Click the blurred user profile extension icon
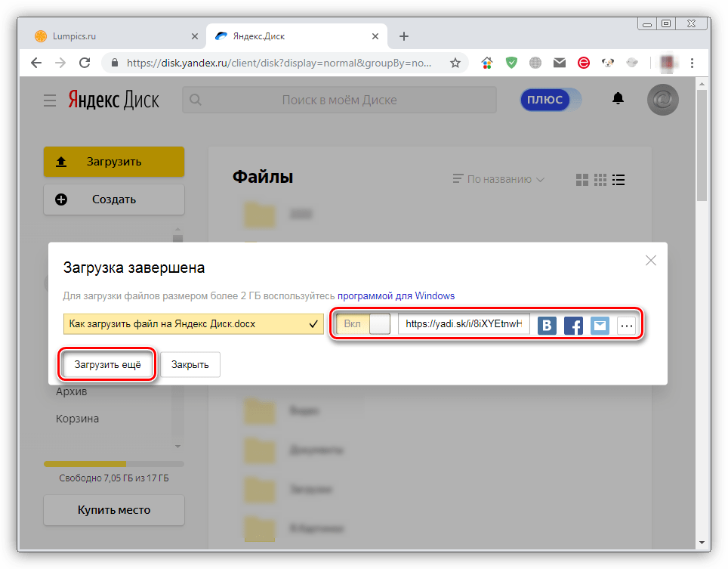 pyautogui.click(x=667, y=63)
